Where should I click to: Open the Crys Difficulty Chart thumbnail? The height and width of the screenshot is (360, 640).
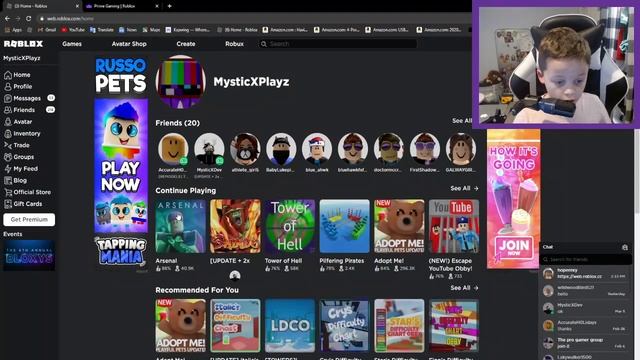(x=344, y=326)
